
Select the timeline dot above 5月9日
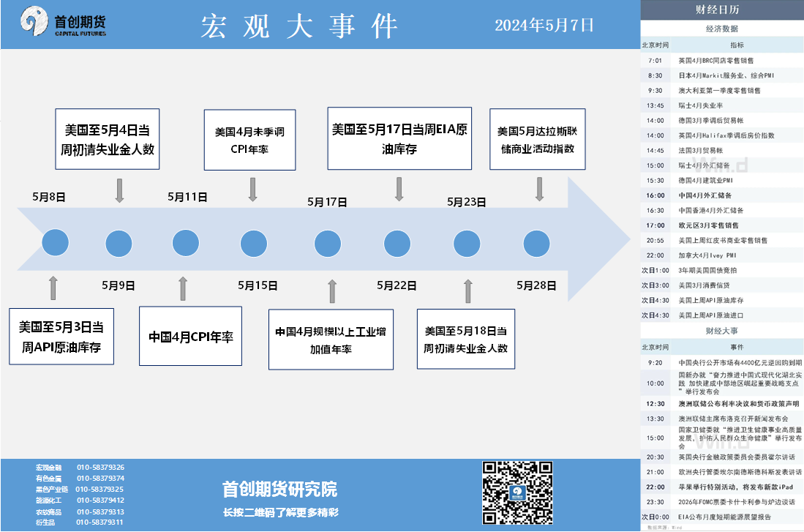pos(119,243)
